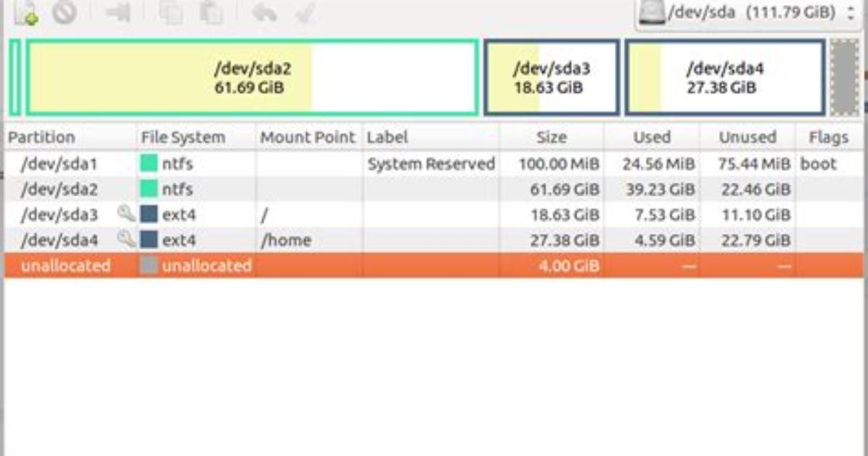Select the /dev/sda1 partition row

click(434, 164)
